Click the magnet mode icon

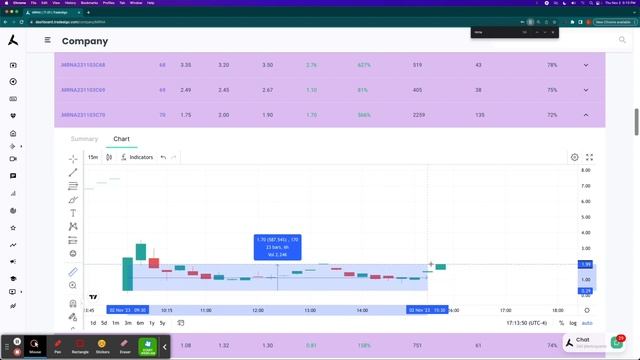click(x=73, y=304)
